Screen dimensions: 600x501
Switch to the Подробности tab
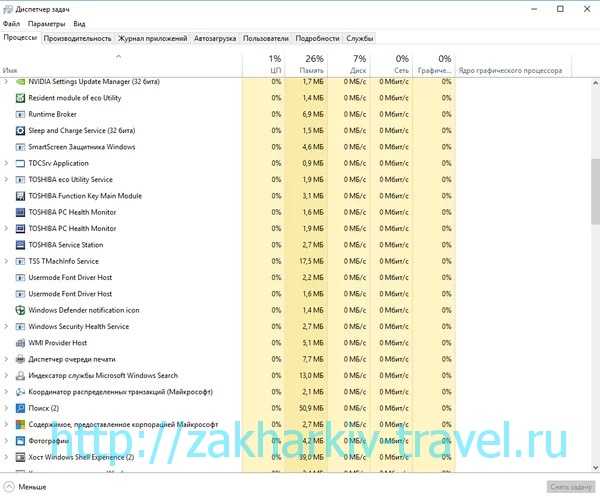[x=317, y=38]
